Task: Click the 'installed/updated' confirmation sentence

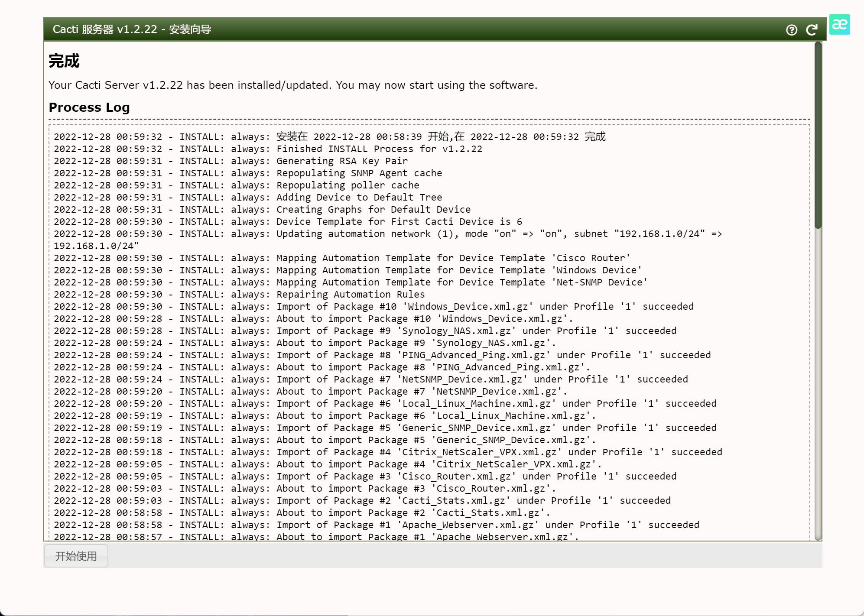Action: click(x=292, y=85)
